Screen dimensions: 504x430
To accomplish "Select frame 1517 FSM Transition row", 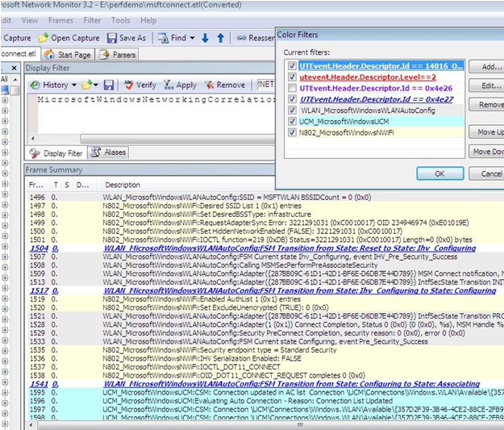I will (x=265, y=290).
